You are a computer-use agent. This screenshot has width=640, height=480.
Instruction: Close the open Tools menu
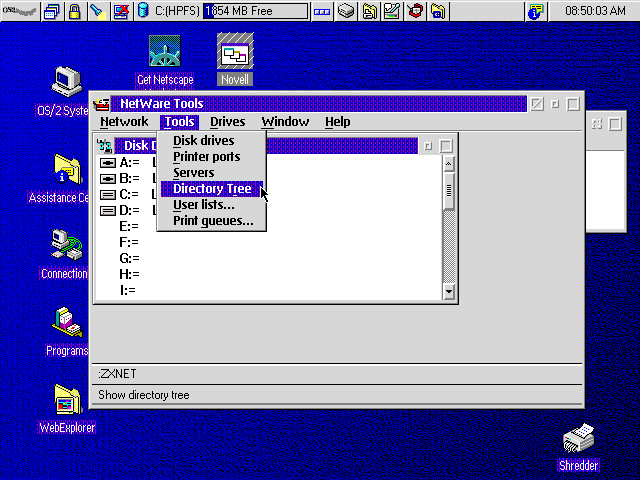tap(179, 122)
